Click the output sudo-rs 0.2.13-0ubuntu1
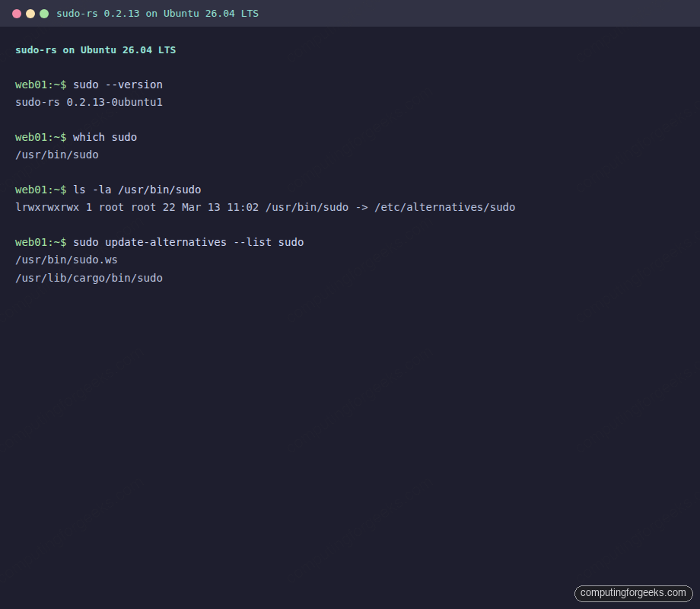Screen dimensions: 700x609 click(88, 102)
